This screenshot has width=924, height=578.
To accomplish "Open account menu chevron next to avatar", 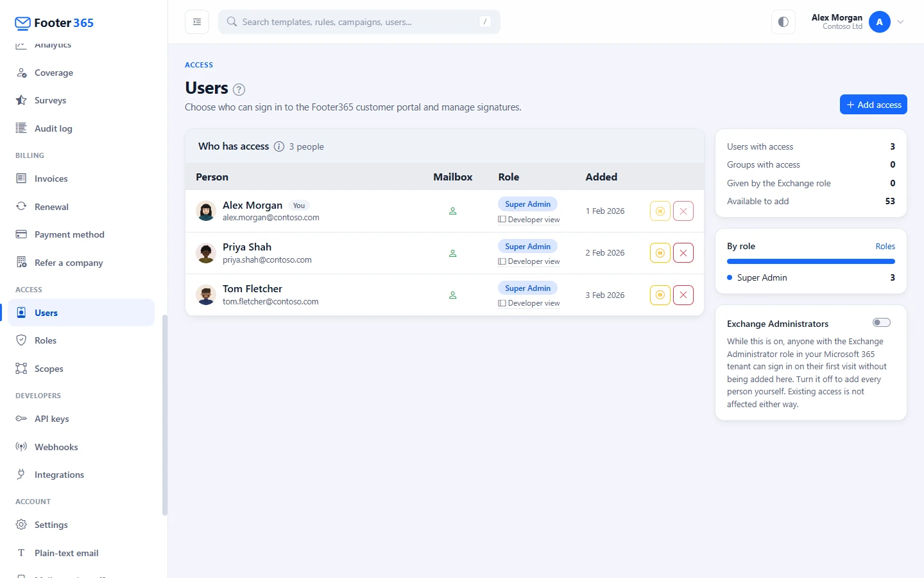I will pos(901,22).
